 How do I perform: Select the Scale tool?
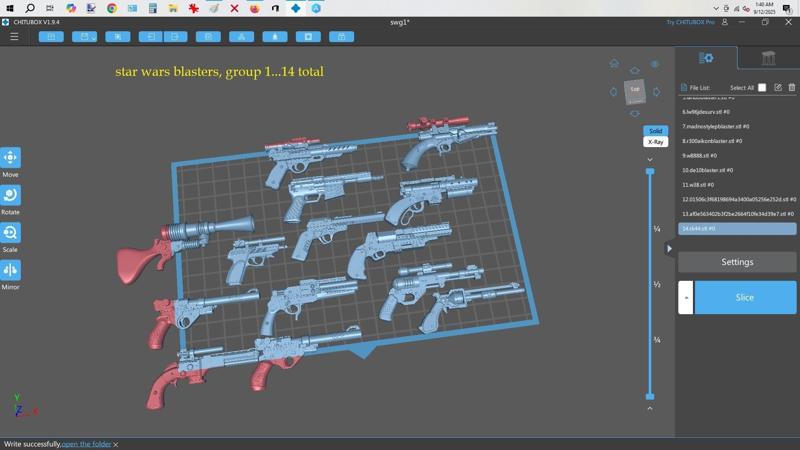click(x=10, y=233)
